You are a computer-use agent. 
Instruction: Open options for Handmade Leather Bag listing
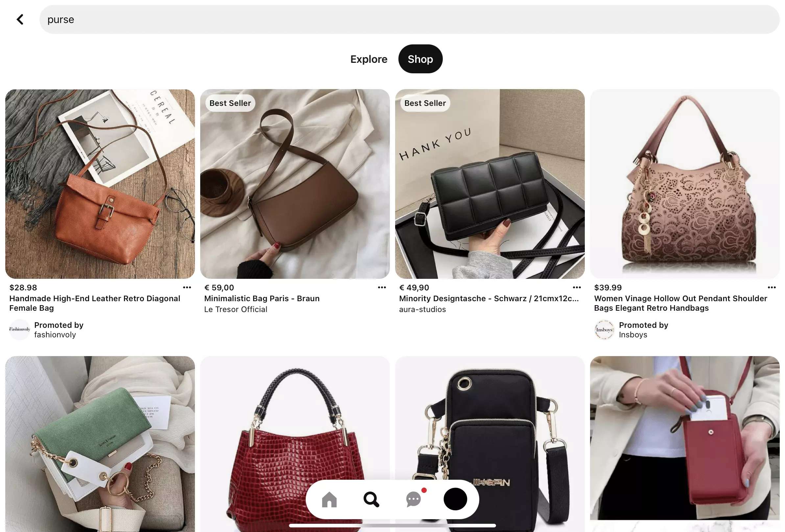point(186,287)
